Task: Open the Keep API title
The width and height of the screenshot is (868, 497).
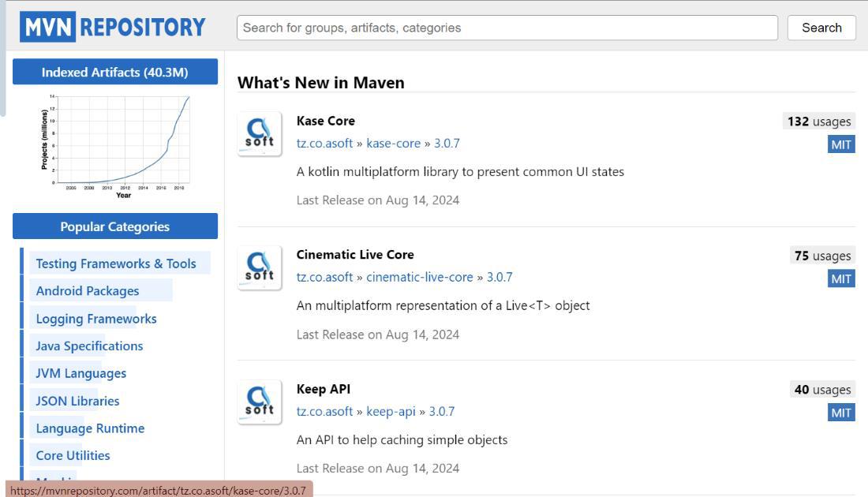Action: (324, 389)
